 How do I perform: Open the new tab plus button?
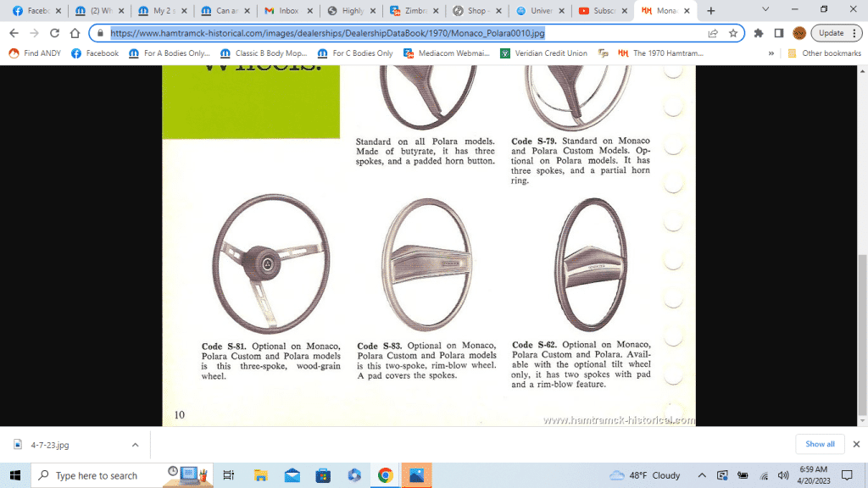[x=710, y=10]
